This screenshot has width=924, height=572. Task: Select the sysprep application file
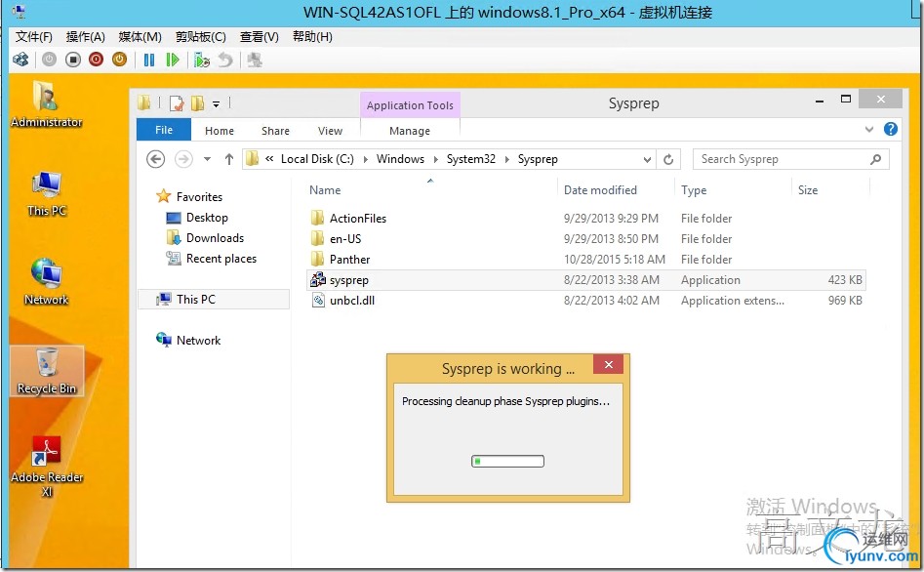click(x=586, y=279)
